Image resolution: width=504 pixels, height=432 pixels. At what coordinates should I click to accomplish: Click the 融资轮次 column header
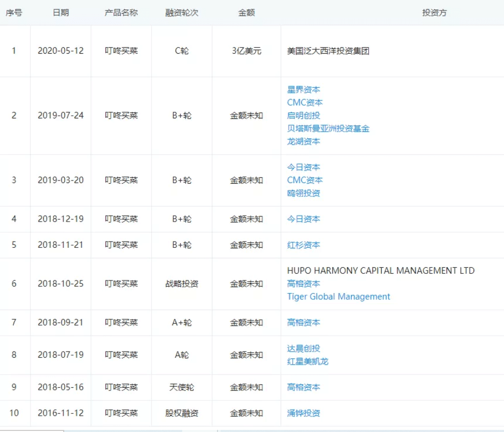(182, 13)
